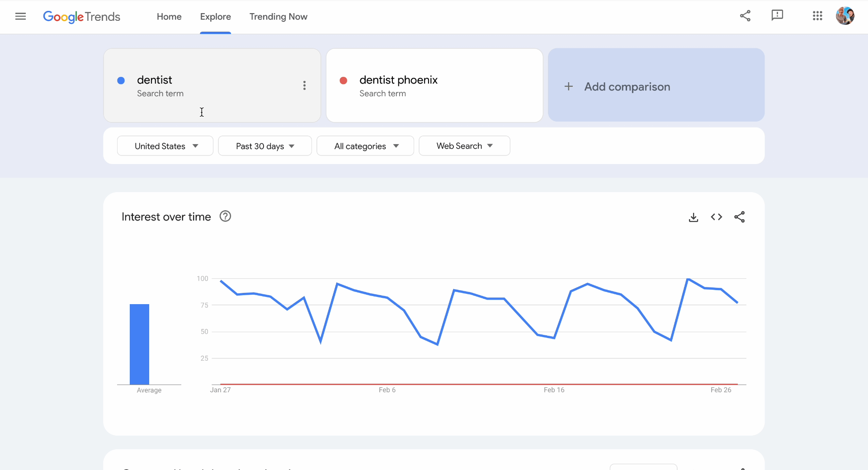Expand the United States region dropdown
Viewport: 868px width, 470px height.
pyautogui.click(x=165, y=146)
